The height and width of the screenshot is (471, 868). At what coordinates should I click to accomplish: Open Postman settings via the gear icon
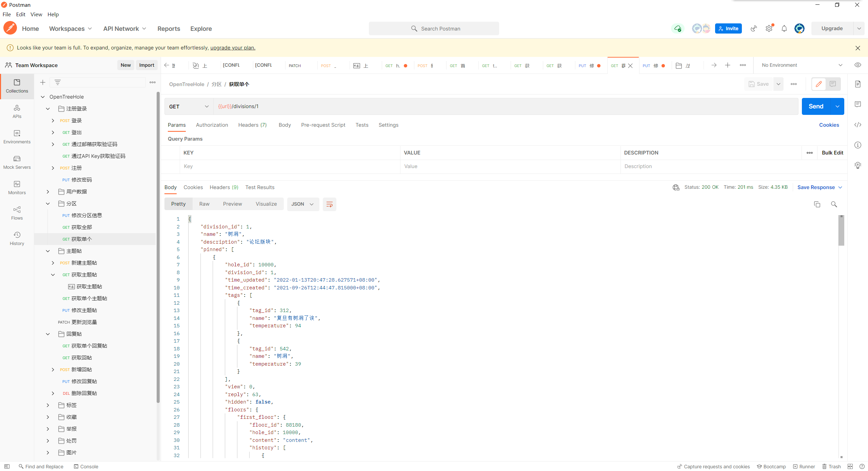(x=769, y=28)
